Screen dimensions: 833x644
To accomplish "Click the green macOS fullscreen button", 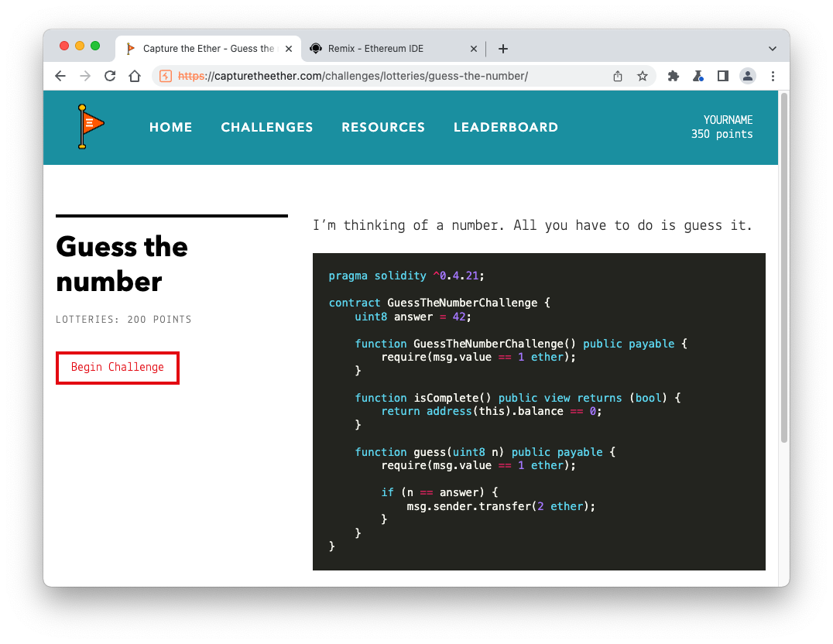I will click(95, 46).
